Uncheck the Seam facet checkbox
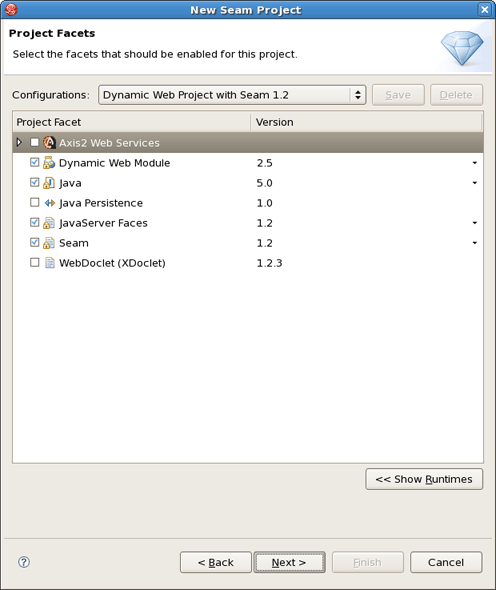This screenshot has height=590, width=496. point(35,242)
